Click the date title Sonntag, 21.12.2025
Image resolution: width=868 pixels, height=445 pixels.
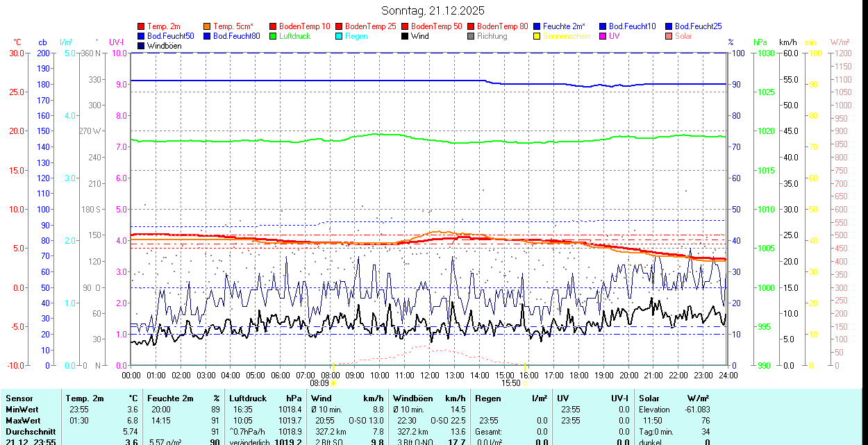(x=433, y=10)
